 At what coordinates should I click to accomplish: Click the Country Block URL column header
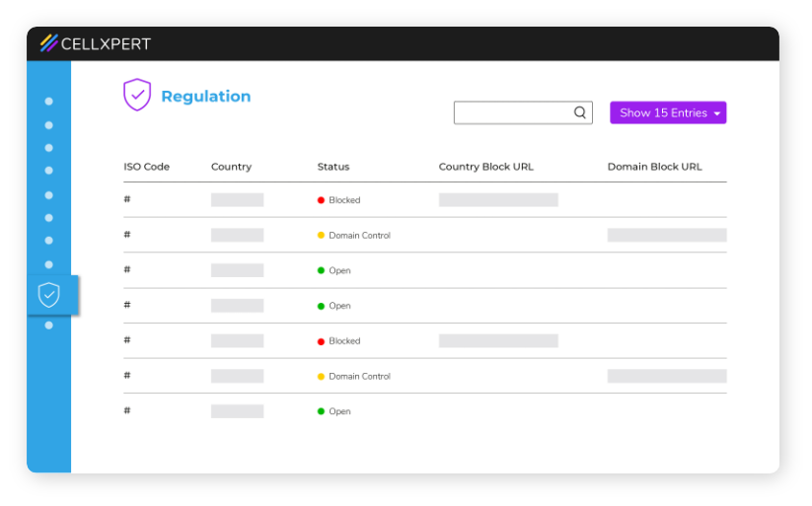485,167
